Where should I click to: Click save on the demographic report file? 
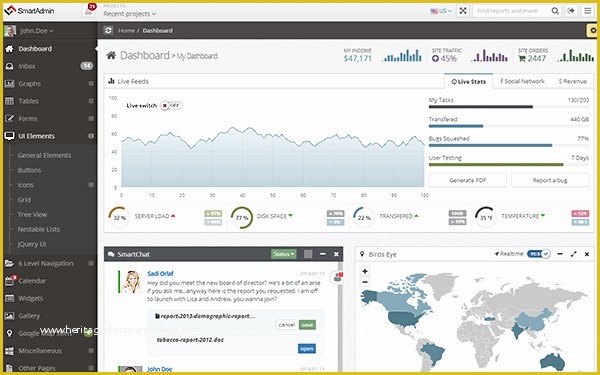(x=307, y=325)
